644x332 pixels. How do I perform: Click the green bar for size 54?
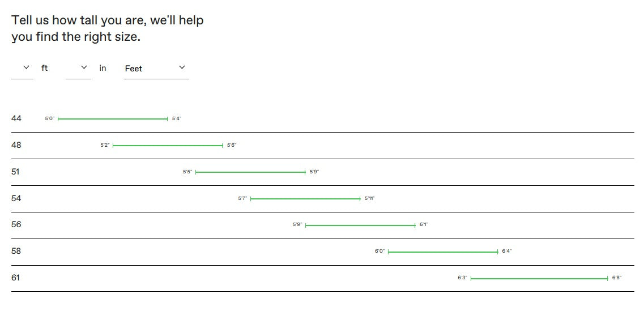tap(305, 199)
